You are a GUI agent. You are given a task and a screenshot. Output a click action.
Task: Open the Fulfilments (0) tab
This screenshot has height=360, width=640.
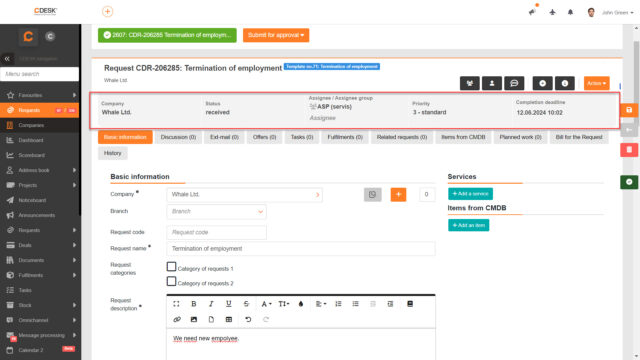tap(345, 137)
